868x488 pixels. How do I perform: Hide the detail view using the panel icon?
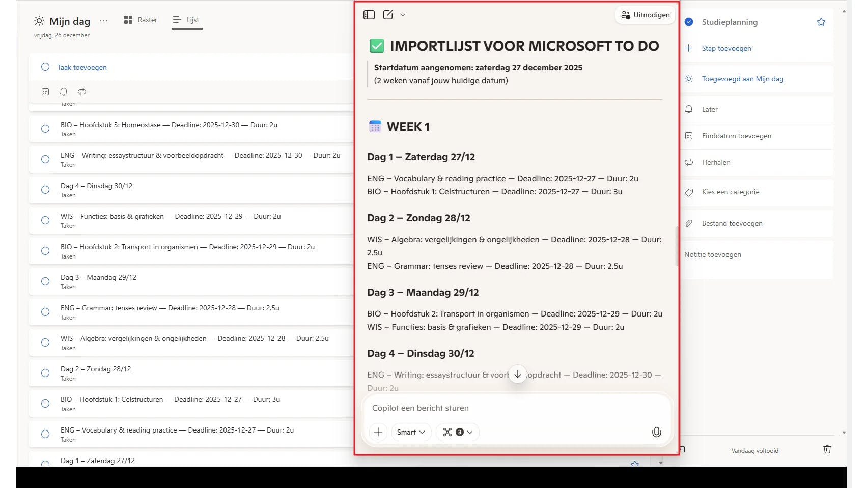click(x=683, y=449)
